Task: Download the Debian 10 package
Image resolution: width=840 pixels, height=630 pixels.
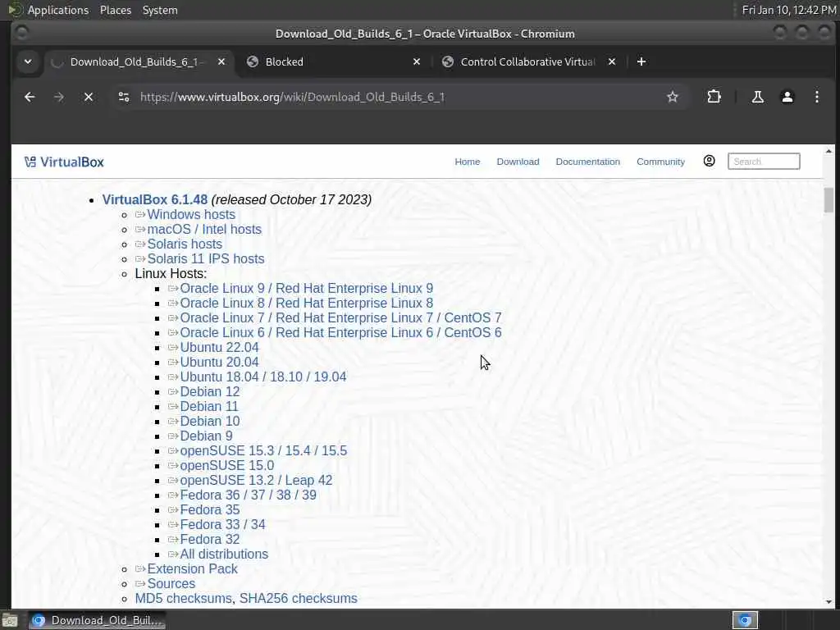Action: 209,421
